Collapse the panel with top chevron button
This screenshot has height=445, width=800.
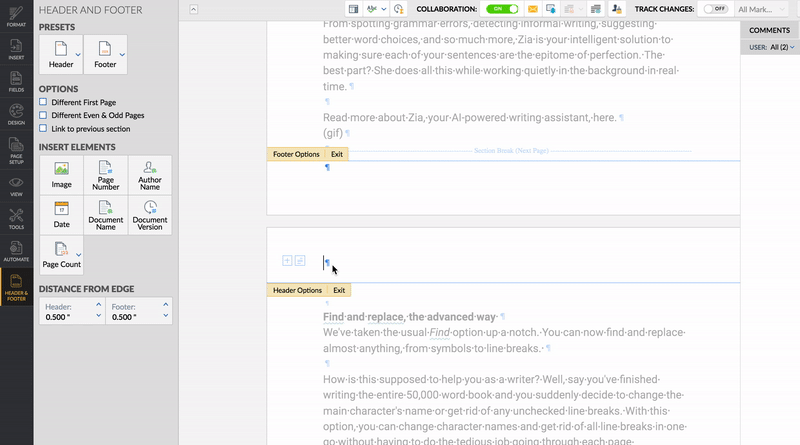pos(193,9)
